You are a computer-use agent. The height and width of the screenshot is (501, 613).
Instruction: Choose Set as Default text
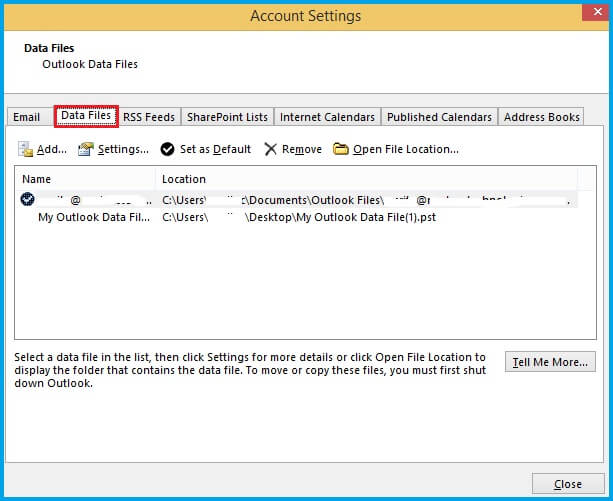215,149
